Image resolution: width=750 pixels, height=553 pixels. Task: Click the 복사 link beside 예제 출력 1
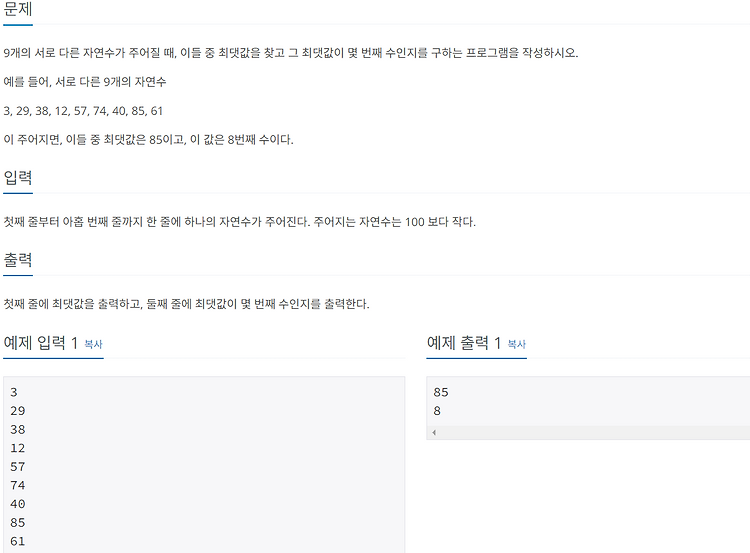(x=517, y=344)
